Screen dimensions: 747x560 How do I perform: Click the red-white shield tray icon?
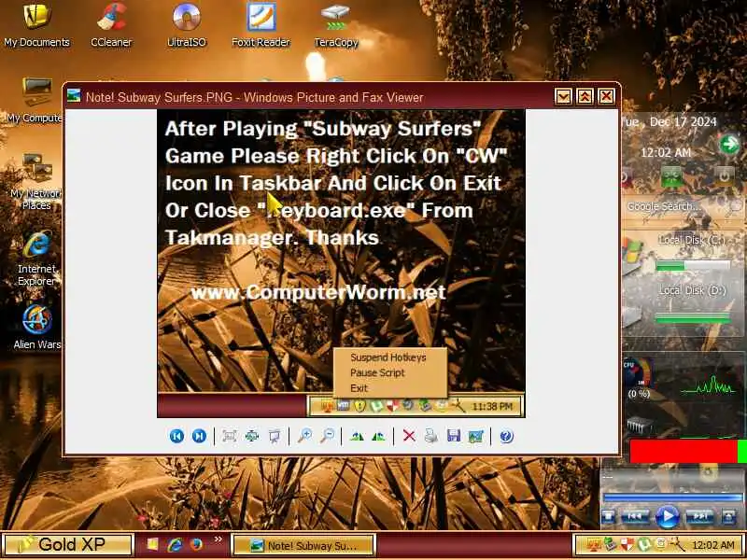[x=627, y=544]
